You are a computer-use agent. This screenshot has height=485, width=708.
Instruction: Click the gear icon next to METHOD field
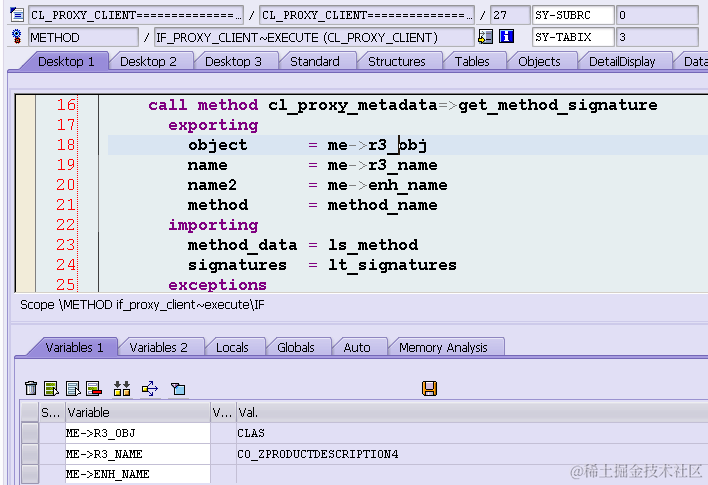[x=17, y=37]
